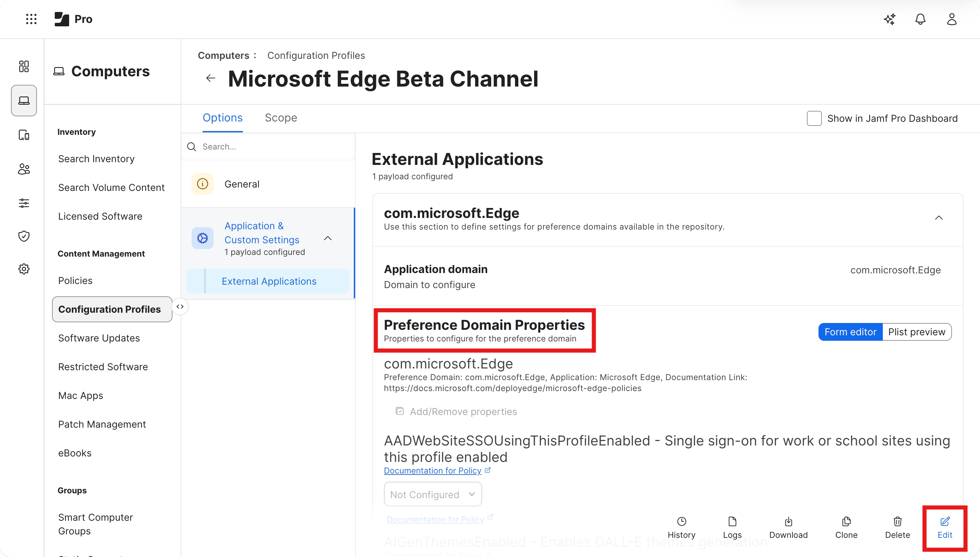Click the Add/Remove properties label
This screenshot has width=980, height=557.
pyautogui.click(x=463, y=412)
